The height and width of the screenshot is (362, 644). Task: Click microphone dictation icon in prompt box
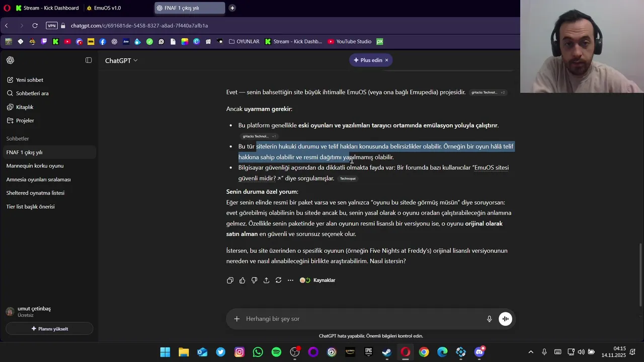pyautogui.click(x=489, y=319)
